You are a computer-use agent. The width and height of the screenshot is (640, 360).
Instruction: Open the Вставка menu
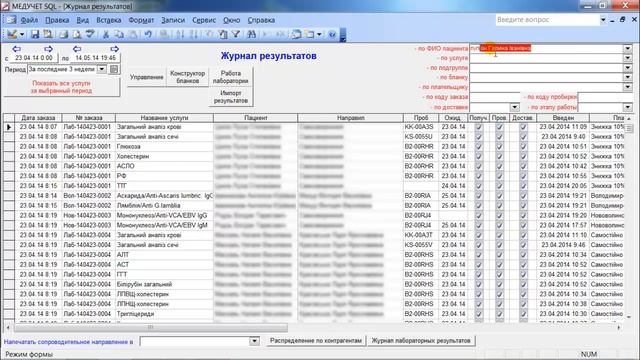click(x=109, y=20)
